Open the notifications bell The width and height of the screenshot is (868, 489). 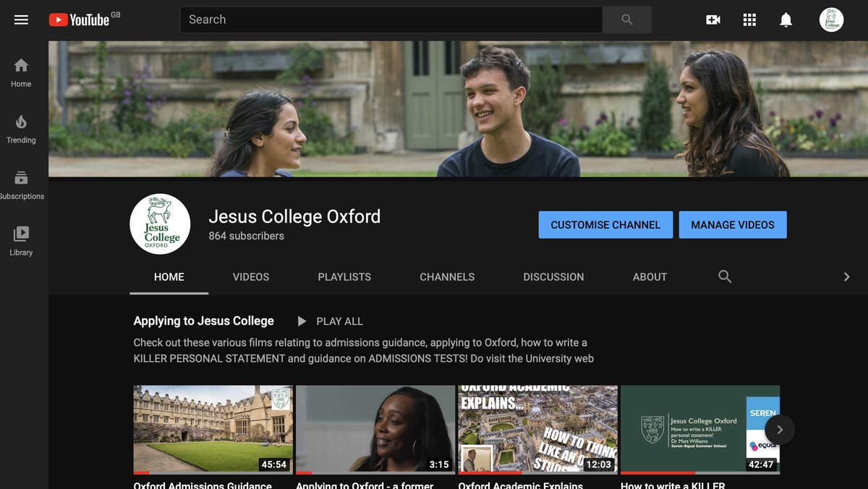click(786, 20)
